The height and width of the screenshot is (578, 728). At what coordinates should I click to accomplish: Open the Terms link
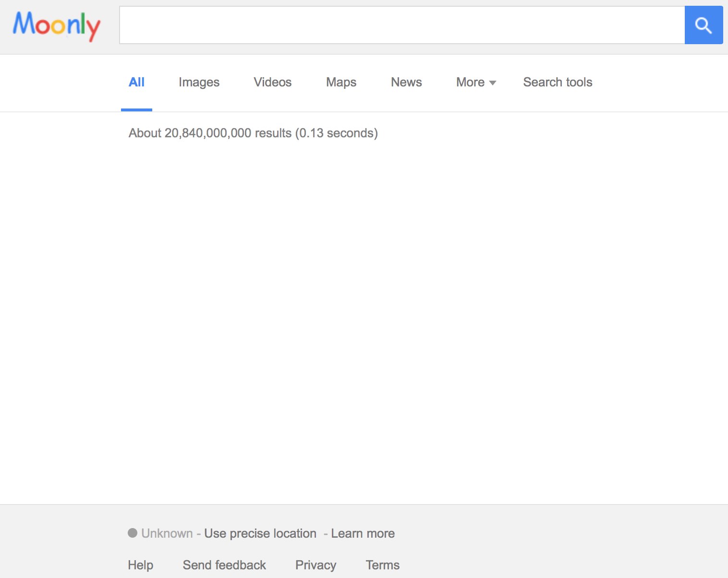pos(382,565)
